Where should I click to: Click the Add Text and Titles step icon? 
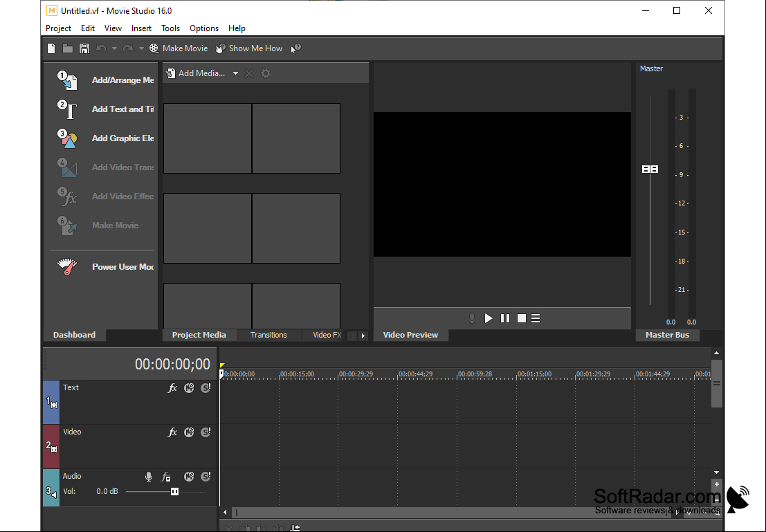pyautogui.click(x=67, y=109)
